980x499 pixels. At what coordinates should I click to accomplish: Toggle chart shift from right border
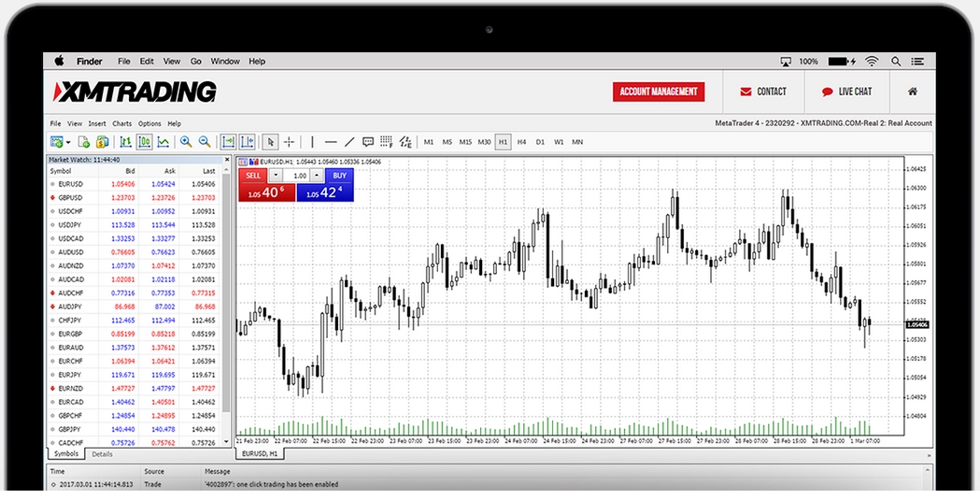click(x=247, y=142)
